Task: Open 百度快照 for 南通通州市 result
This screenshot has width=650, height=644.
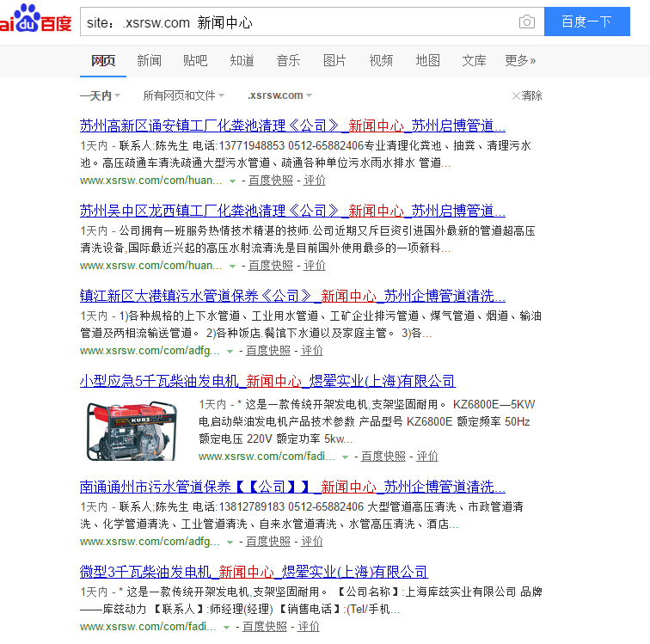Action: pos(267,542)
